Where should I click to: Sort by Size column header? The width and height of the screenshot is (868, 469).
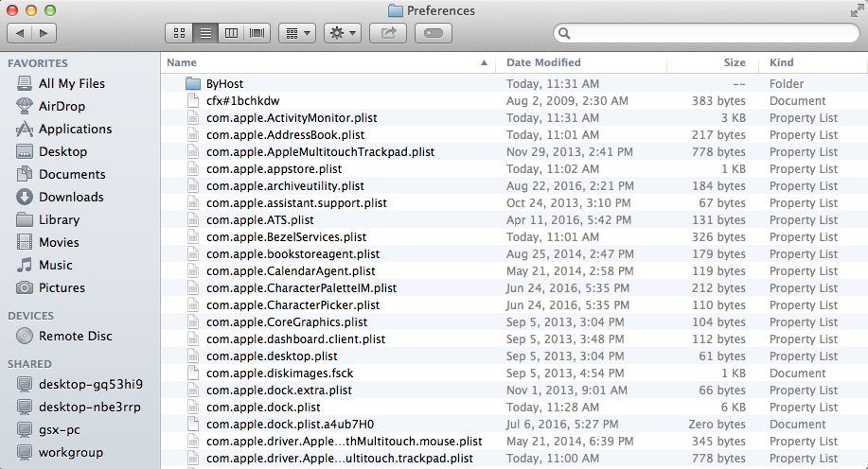[734, 62]
